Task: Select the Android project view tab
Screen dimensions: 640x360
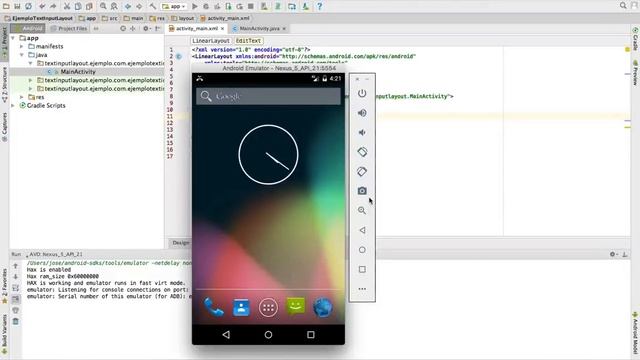Action: click(28, 29)
